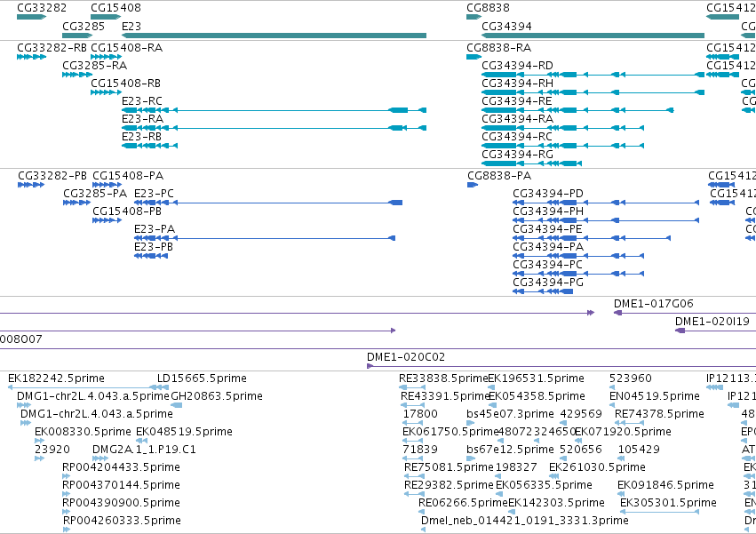This screenshot has height=534, width=756.
Task: Click EST EK048519.5prime
Action: click(x=184, y=432)
